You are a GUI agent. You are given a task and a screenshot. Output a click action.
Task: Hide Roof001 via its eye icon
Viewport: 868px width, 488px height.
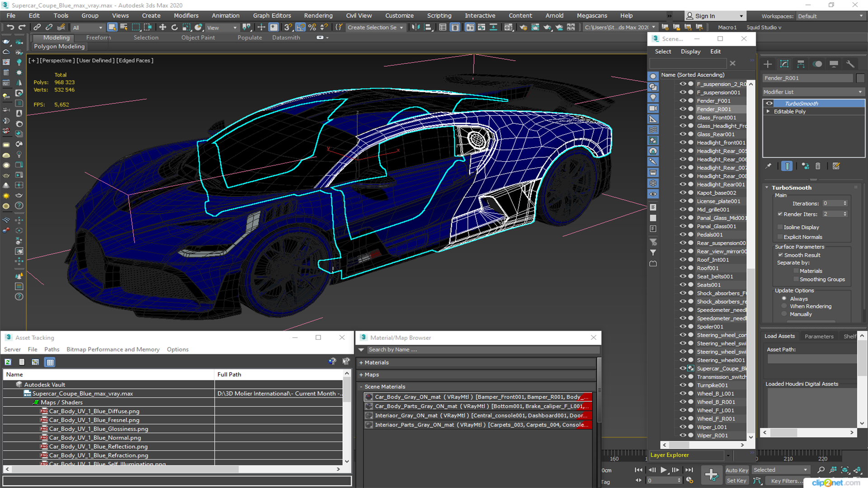point(683,268)
